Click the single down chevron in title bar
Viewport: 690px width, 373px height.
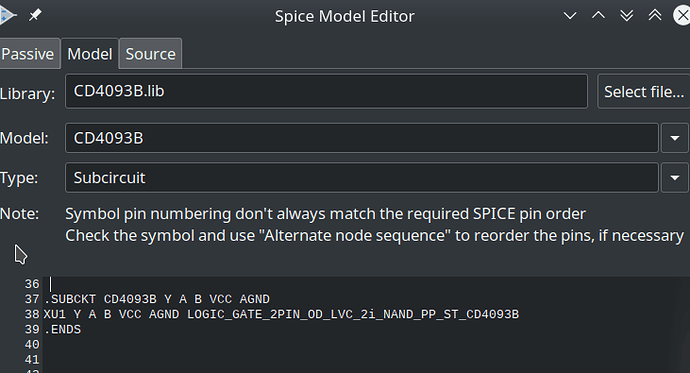pos(570,16)
